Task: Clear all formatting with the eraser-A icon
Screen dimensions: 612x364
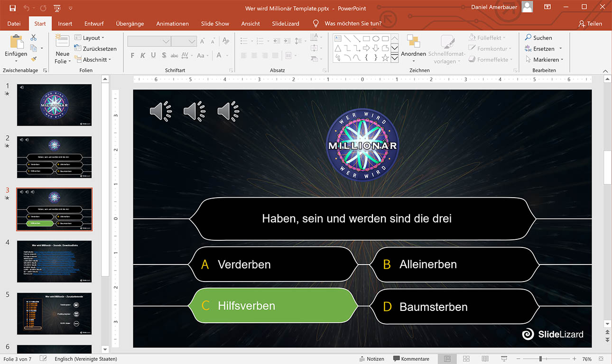Action: (x=226, y=41)
